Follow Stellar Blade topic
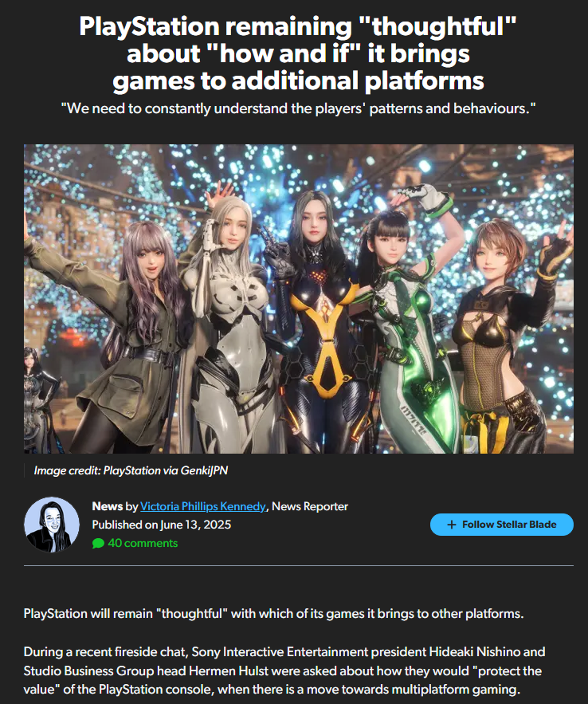The height and width of the screenshot is (704, 588). [x=501, y=525]
